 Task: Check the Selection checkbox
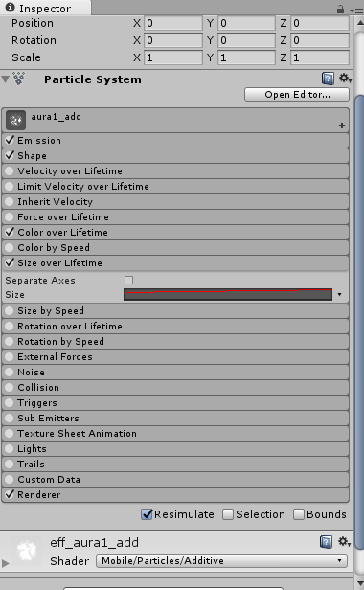(x=228, y=514)
